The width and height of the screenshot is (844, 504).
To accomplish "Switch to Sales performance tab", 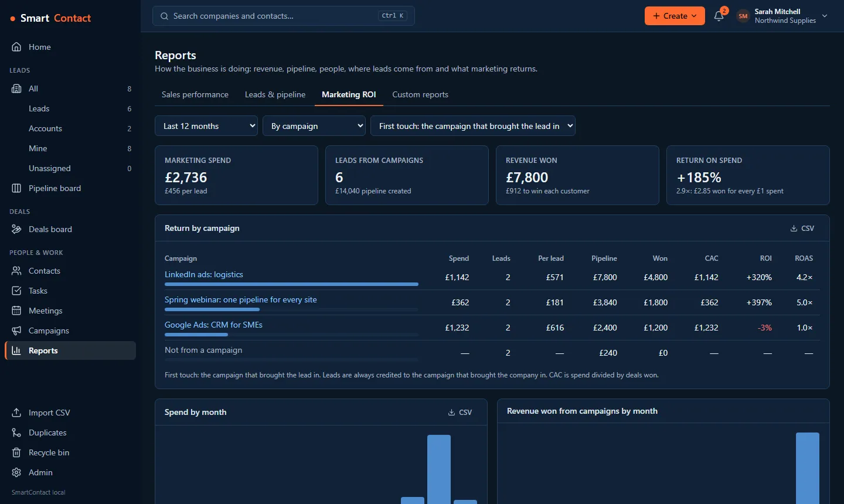I will (195, 94).
